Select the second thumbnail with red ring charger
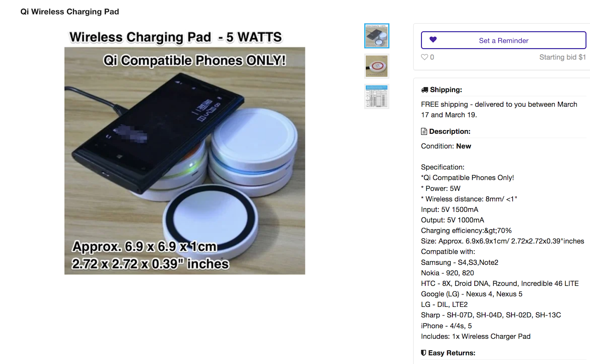 [x=376, y=66]
